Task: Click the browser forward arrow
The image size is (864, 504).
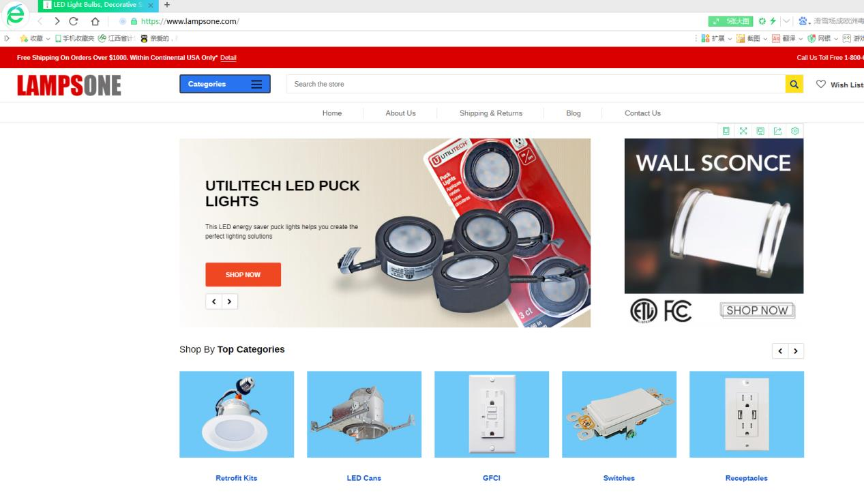Action: [x=57, y=21]
